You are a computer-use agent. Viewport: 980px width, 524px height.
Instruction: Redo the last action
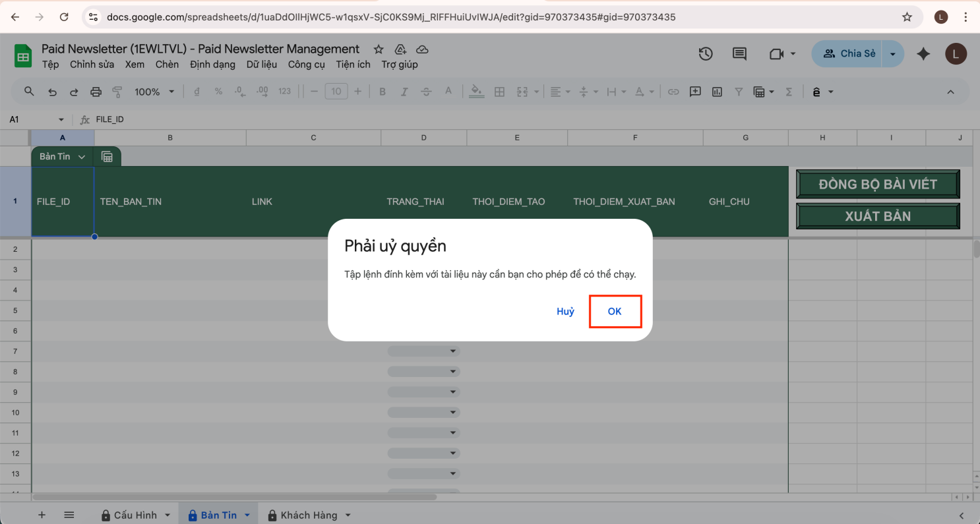(x=74, y=92)
